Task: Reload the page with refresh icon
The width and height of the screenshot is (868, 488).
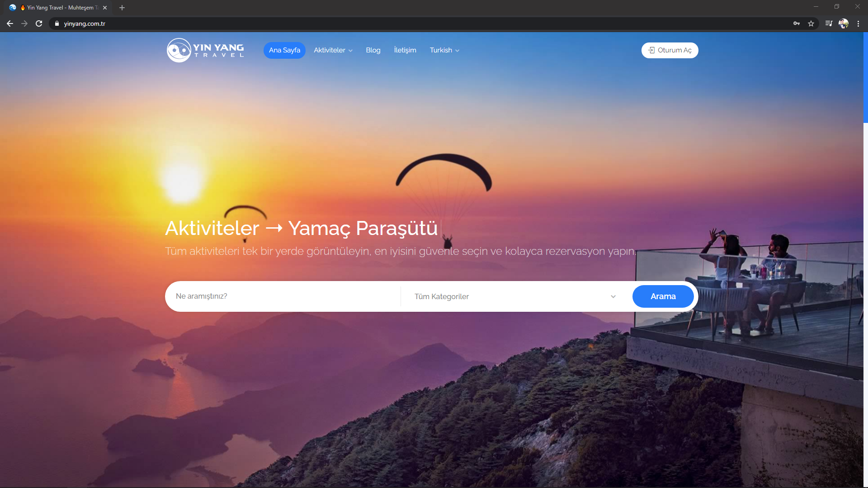Action: tap(39, 23)
